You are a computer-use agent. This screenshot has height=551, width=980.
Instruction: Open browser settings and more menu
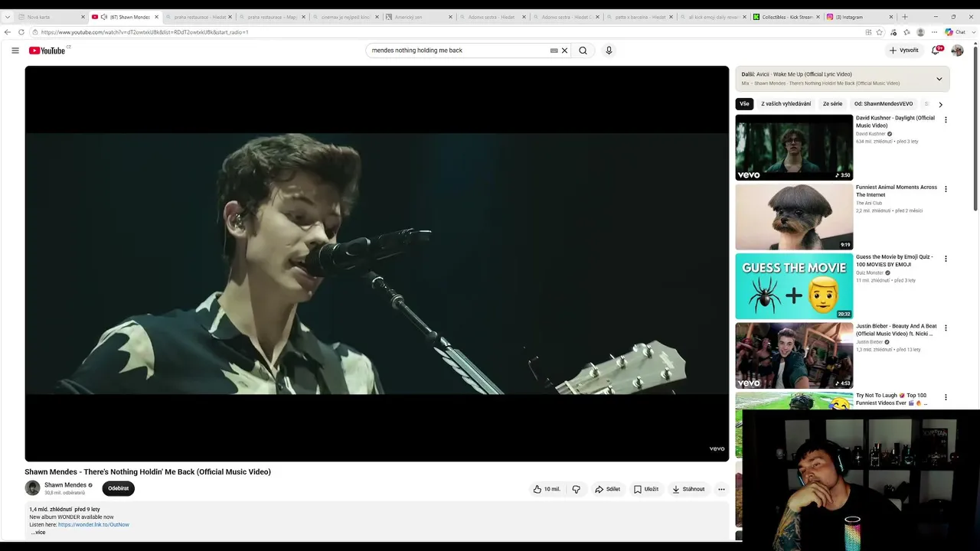pos(934,32)
